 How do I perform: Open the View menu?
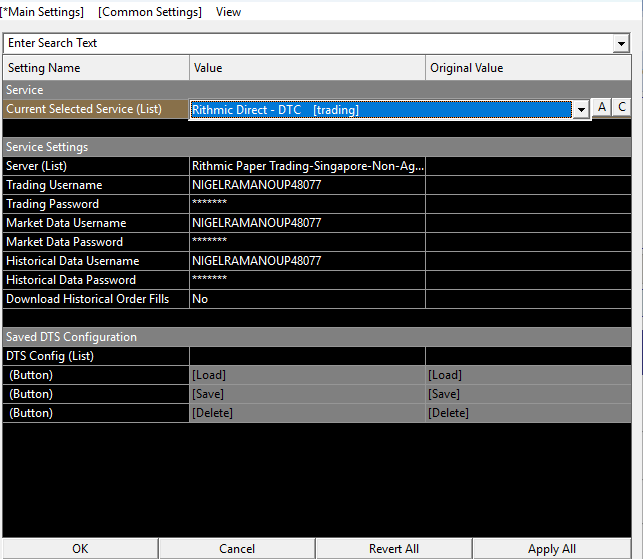pos(228,12)
